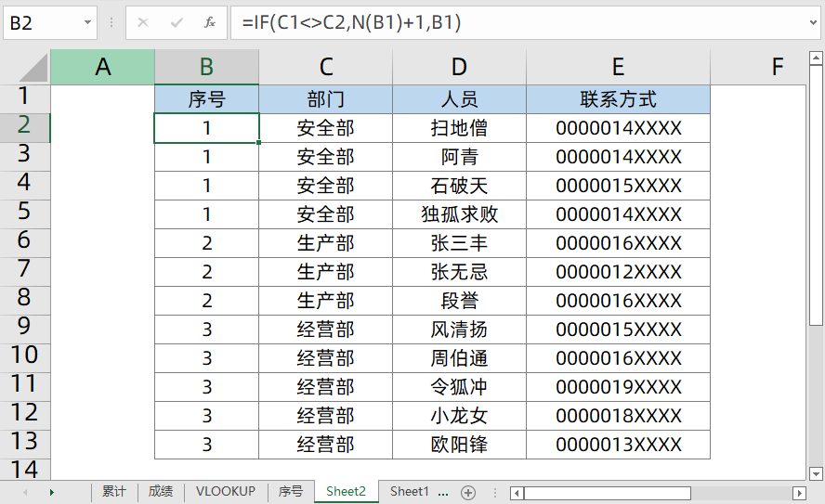This screenshot has width=825, height=504.
Task: Select column A header
Action: click(102, 67)
